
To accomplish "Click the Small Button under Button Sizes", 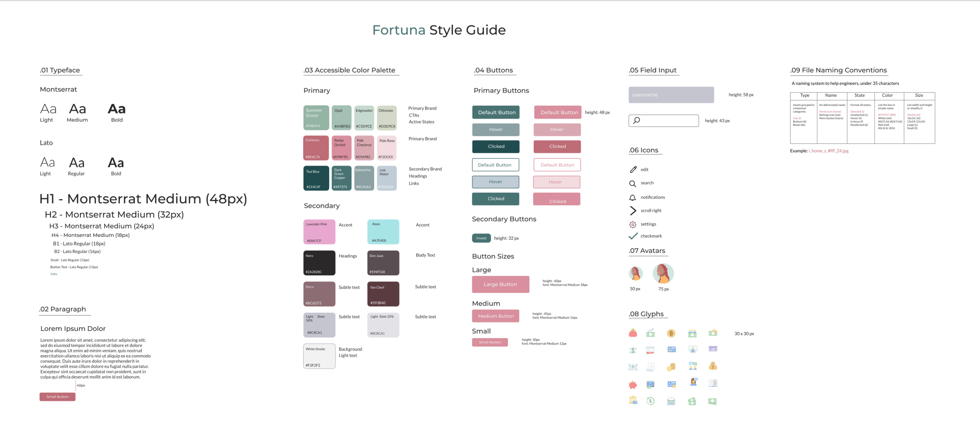I will [x=490, y=342].
